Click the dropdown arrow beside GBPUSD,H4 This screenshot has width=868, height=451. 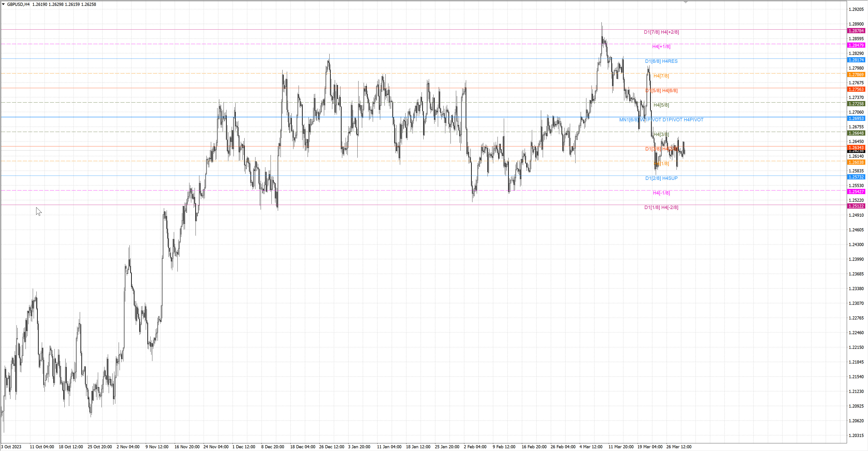point(3,4)
